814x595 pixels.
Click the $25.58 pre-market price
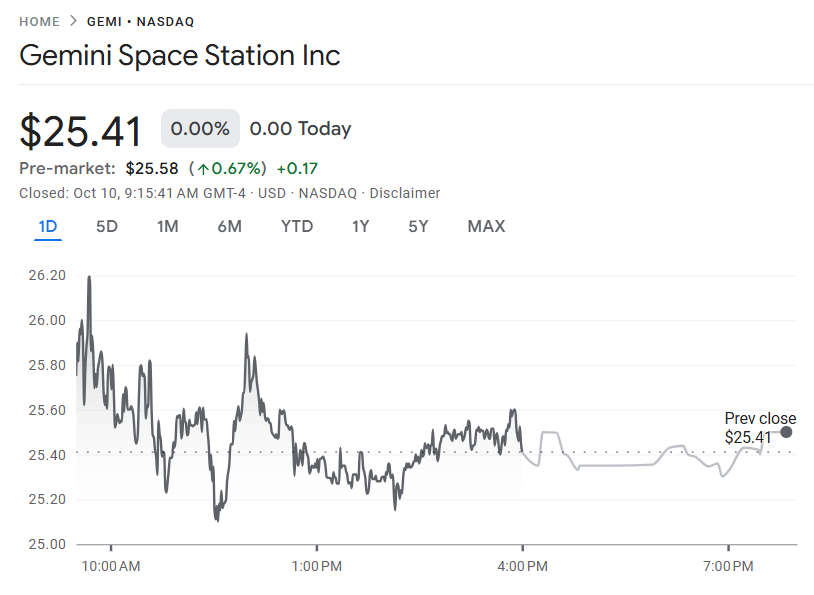click(x=152, y=168)
